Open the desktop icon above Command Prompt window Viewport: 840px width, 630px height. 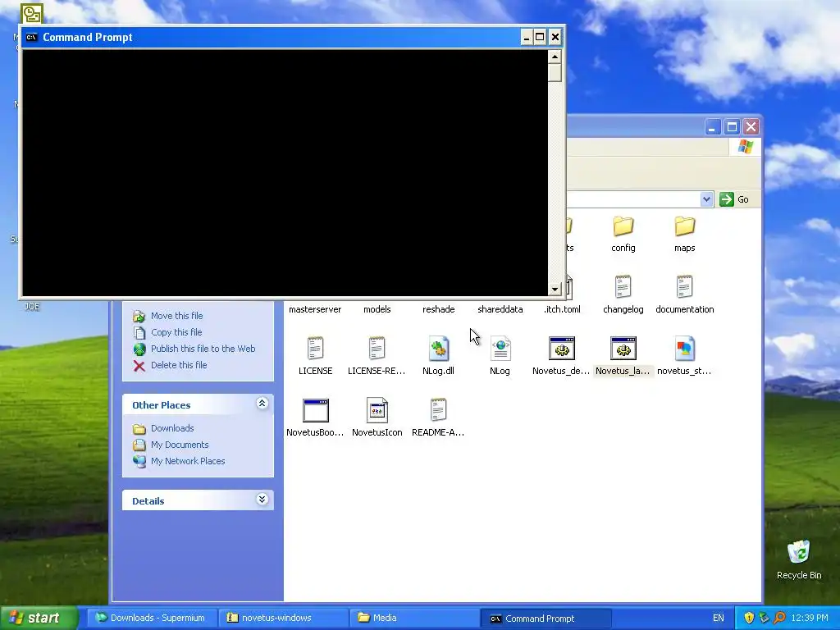(x=32, y=13)
